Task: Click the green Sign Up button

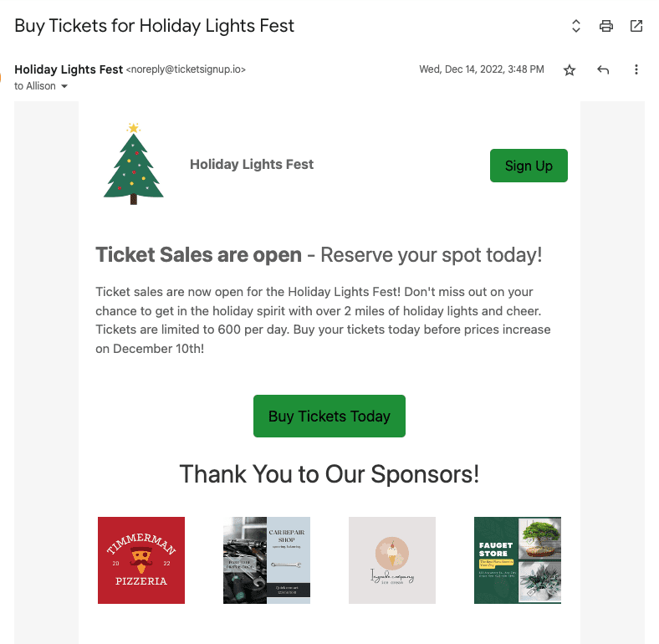Action: (529, 166)
